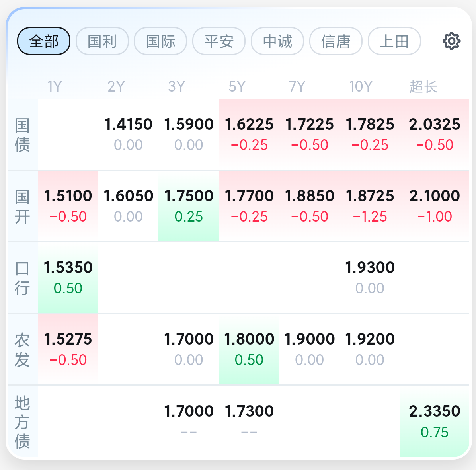Switch to 中诚 filter
The image size is (476, 470).
point(277,41)
